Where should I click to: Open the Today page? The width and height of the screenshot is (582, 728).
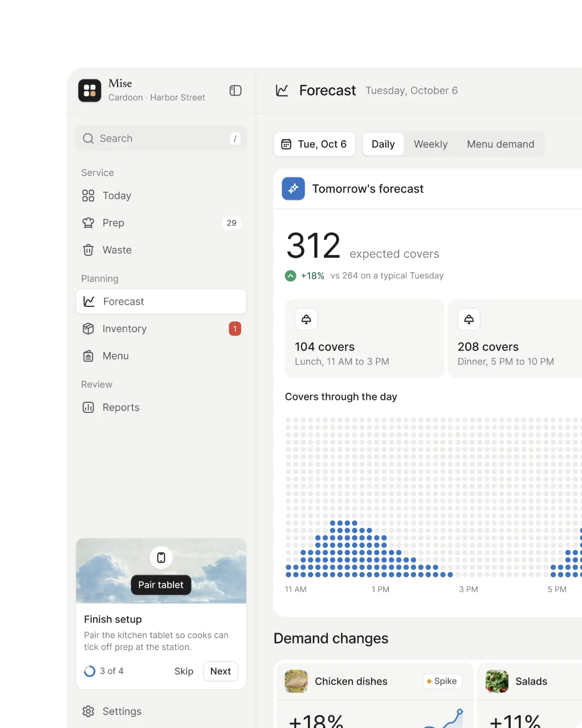click(x=161, y=196)
